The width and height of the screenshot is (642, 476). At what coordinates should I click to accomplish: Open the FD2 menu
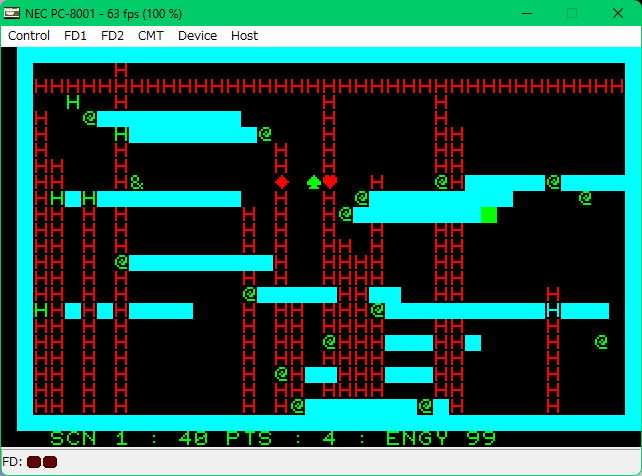pos(112,36)
